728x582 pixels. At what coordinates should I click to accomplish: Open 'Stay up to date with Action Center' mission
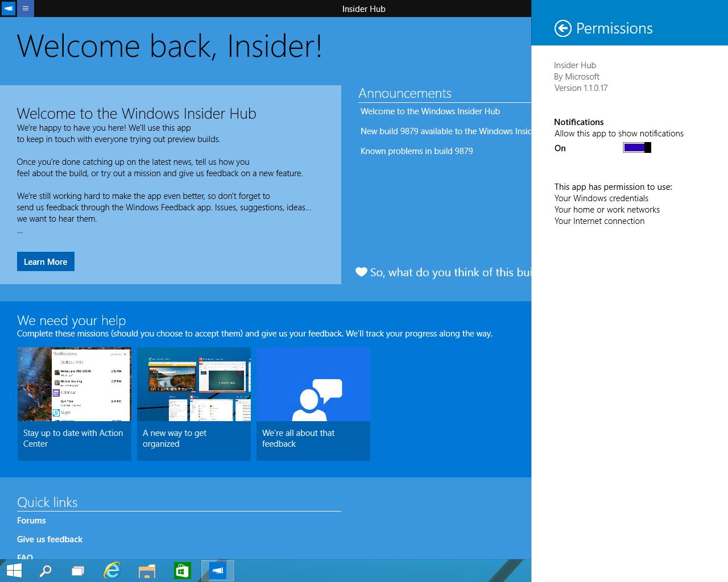(75, 404)
